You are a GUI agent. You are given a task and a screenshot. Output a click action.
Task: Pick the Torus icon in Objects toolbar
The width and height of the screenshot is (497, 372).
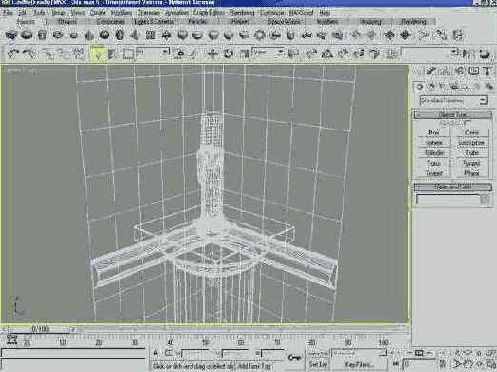tap(58, 35)
